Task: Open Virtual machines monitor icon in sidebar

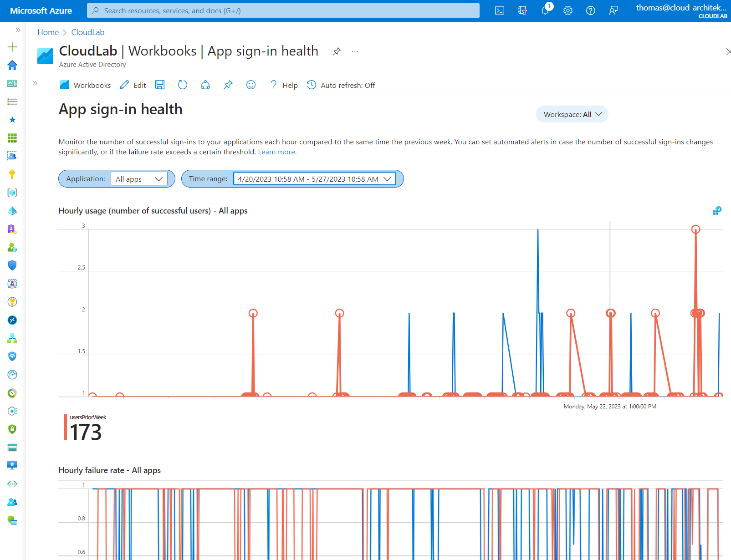Action: pyautogui.click(x=12, y=465)
